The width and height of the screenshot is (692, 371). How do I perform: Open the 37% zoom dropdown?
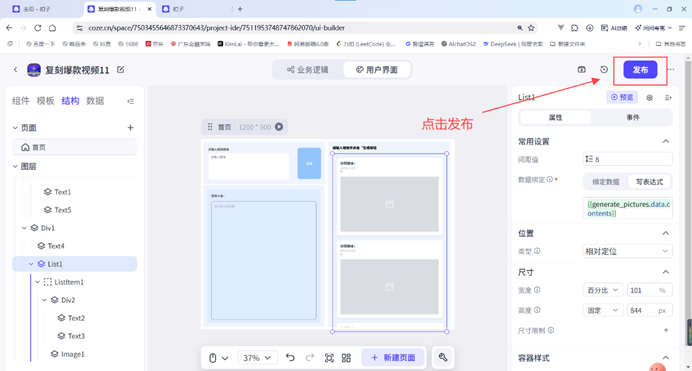pos(257,358)
